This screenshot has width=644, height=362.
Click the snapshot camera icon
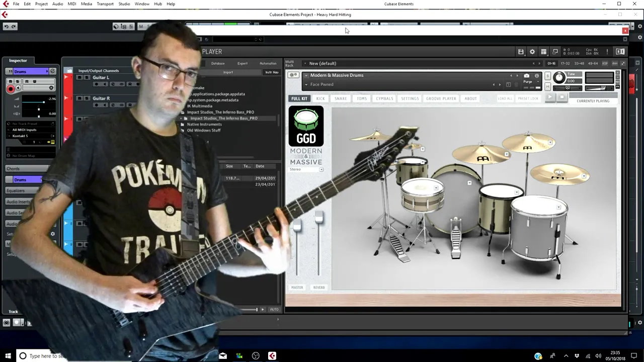(x=527, y=76)
